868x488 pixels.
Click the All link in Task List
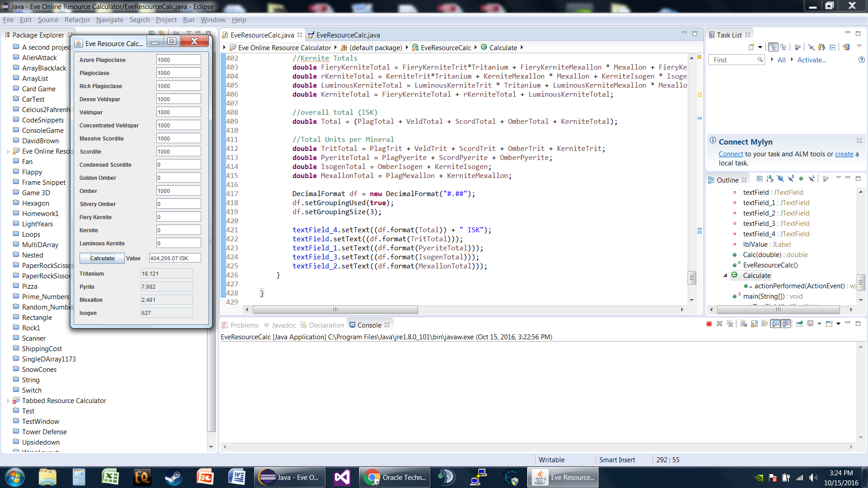coord(781,60)
